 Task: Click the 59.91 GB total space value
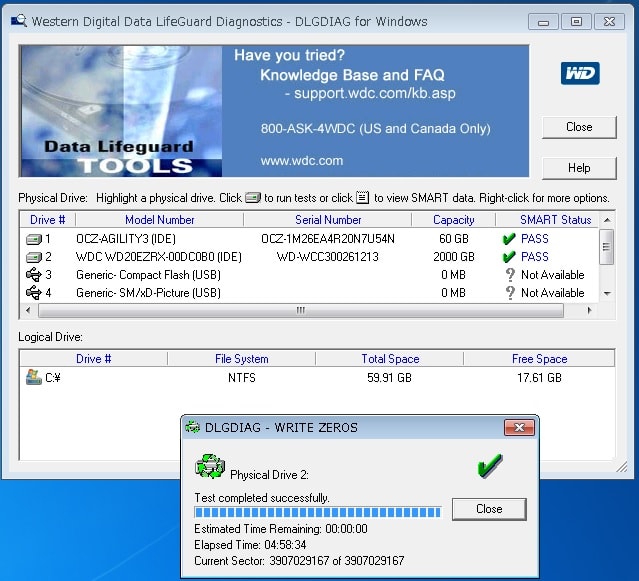[x=389, y=378]
